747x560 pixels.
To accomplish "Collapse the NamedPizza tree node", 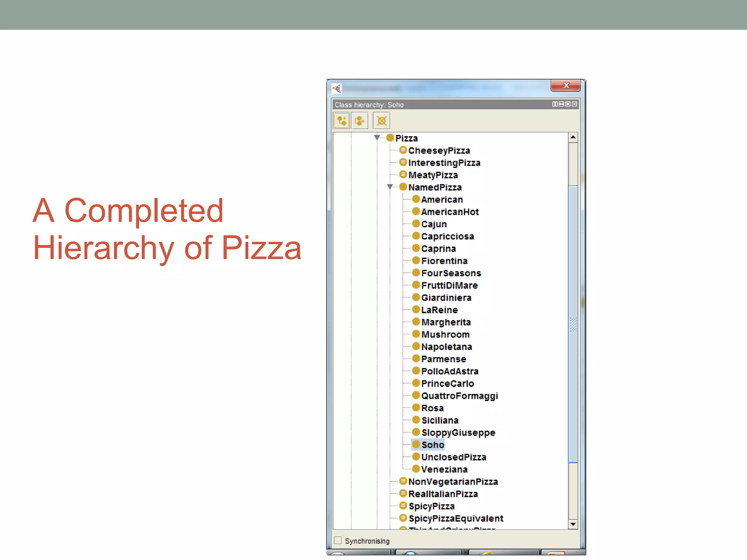I will pyautogui.click(x=390, y=187).
